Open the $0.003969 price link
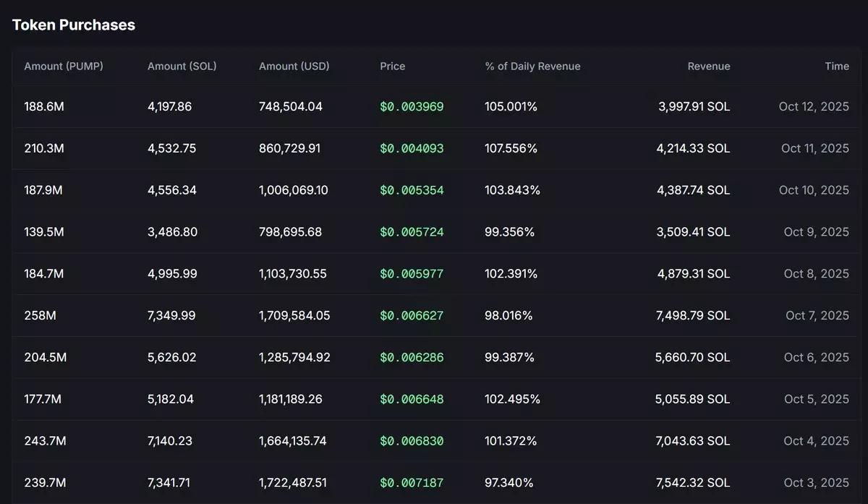Image resolution: width=868 pixels, height=504 pixels. pos(412,107)
